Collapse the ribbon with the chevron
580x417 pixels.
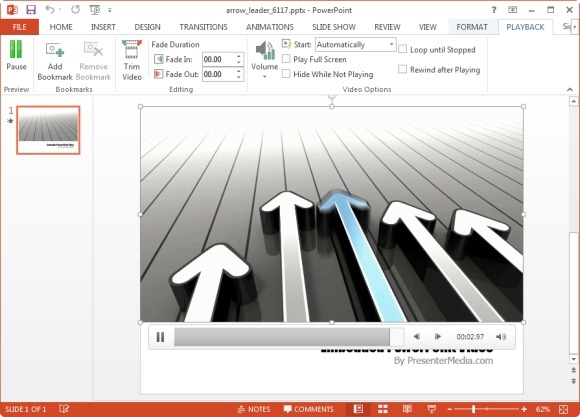tap(570, 90)
